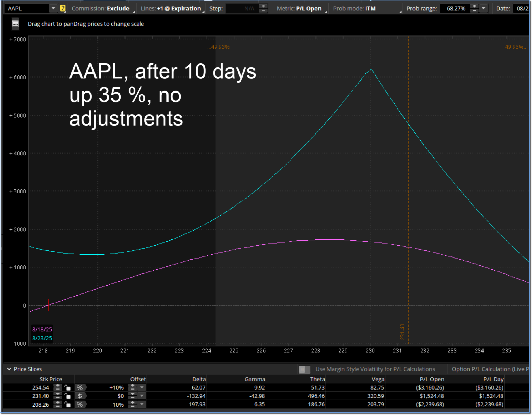Click the yellow 2 link badge next to AAPL
This screenshot has width=532, height=415.
pos(63,8)
